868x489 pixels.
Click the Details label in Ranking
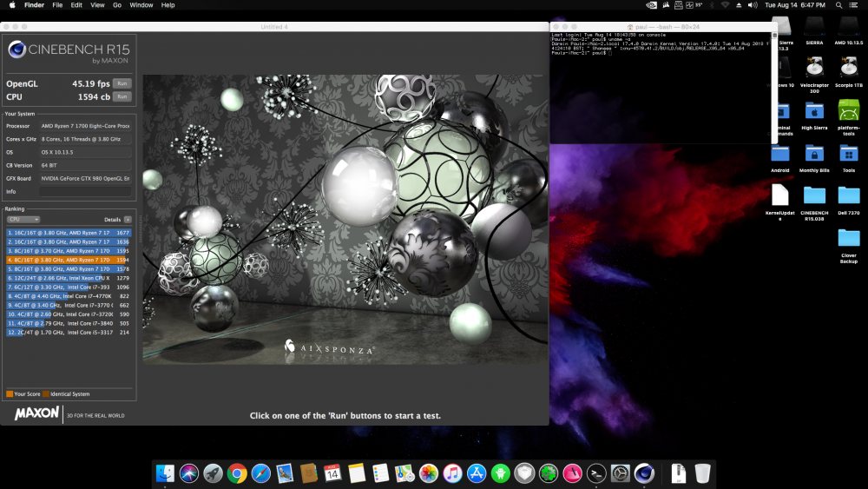click(x=112, y=220)
